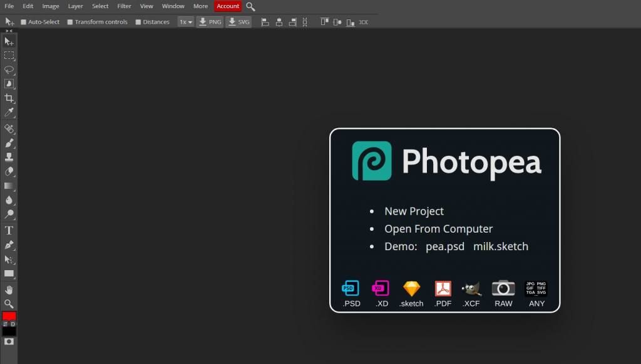Open the pea.psd demo file
The height and width of the screenshot is (364, 641).
(x=445, y=246)
